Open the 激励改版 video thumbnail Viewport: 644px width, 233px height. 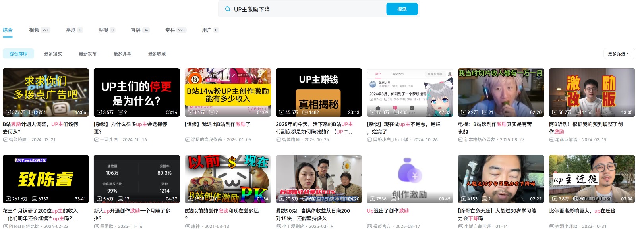[592, 92]
